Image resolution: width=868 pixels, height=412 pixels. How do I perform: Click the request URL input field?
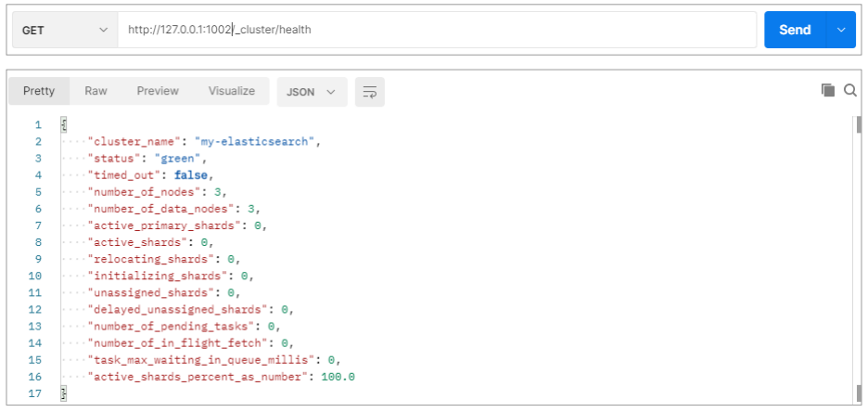pyautogui.click(x=437, y=30)
